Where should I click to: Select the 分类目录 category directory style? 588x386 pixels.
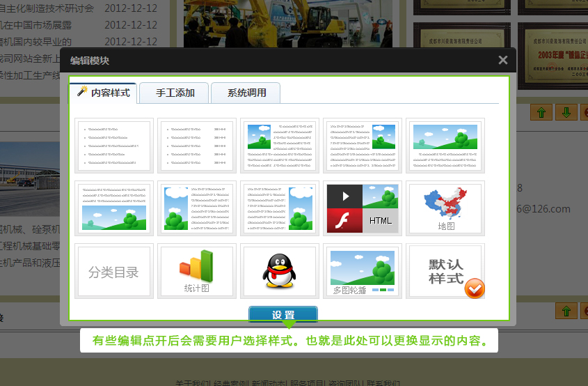(x=114, y=271)
